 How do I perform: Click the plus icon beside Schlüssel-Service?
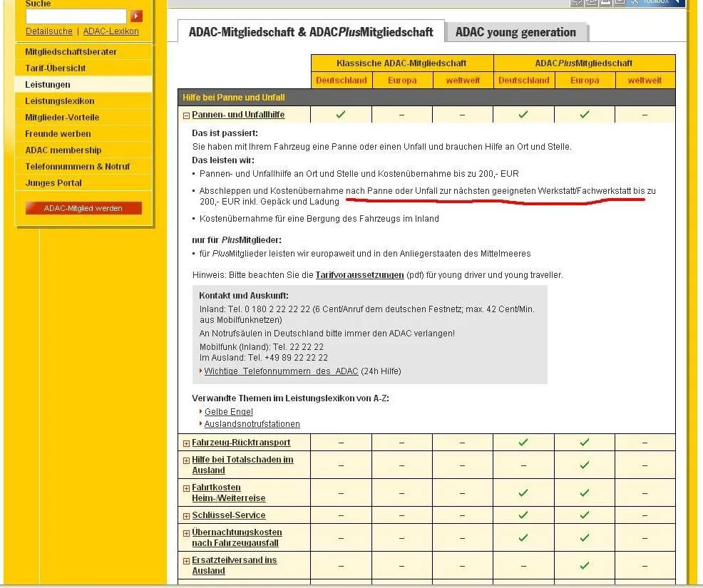click(186, 515)
